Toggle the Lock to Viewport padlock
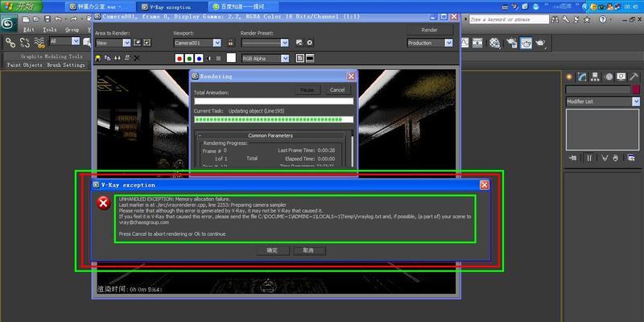The image size is (644, 322). click(230, 43)
